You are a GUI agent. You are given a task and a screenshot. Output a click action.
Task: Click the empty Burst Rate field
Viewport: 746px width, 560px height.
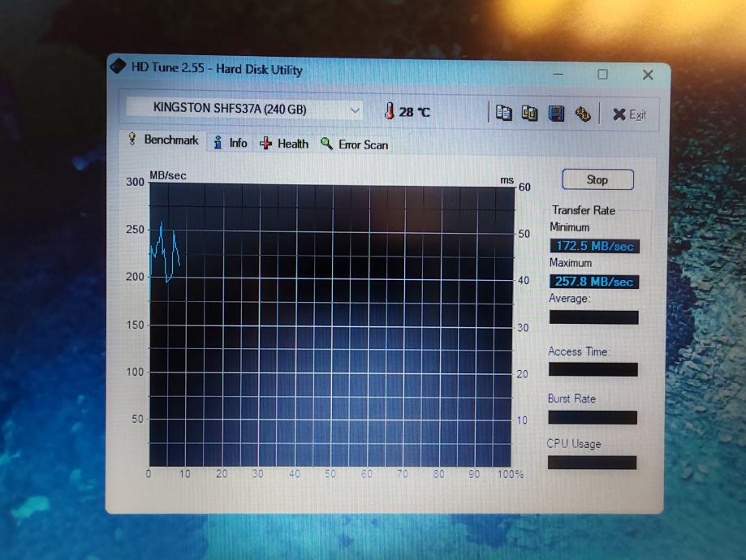click(x=593, y=417)
